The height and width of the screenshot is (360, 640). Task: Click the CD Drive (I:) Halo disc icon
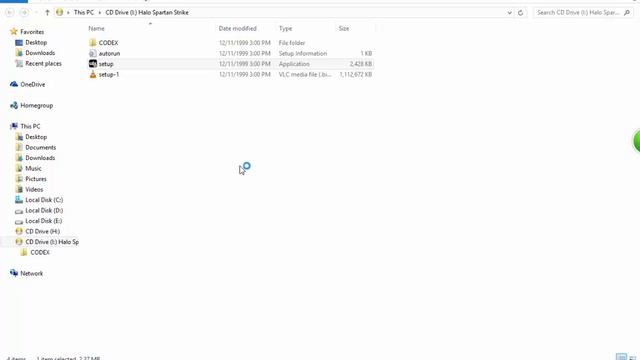(x=19, y=242)
